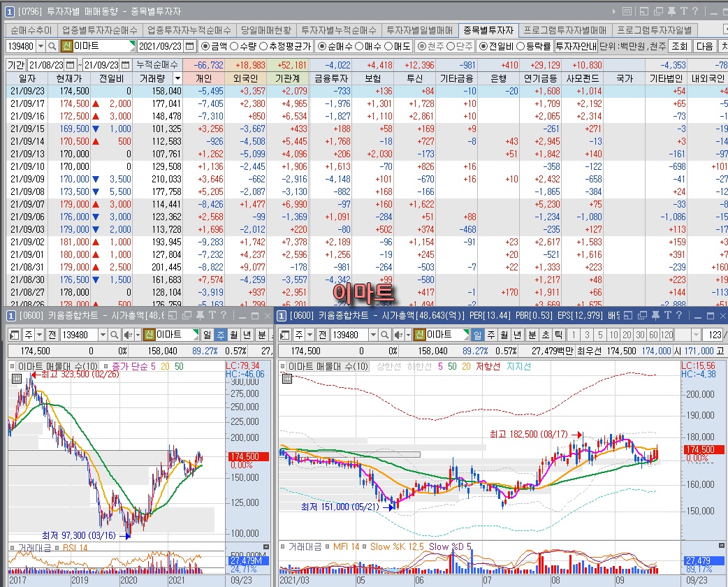Open 거래량 column dropdown arrow
Screen dimensions: 728x587
(x=177, y=78)
